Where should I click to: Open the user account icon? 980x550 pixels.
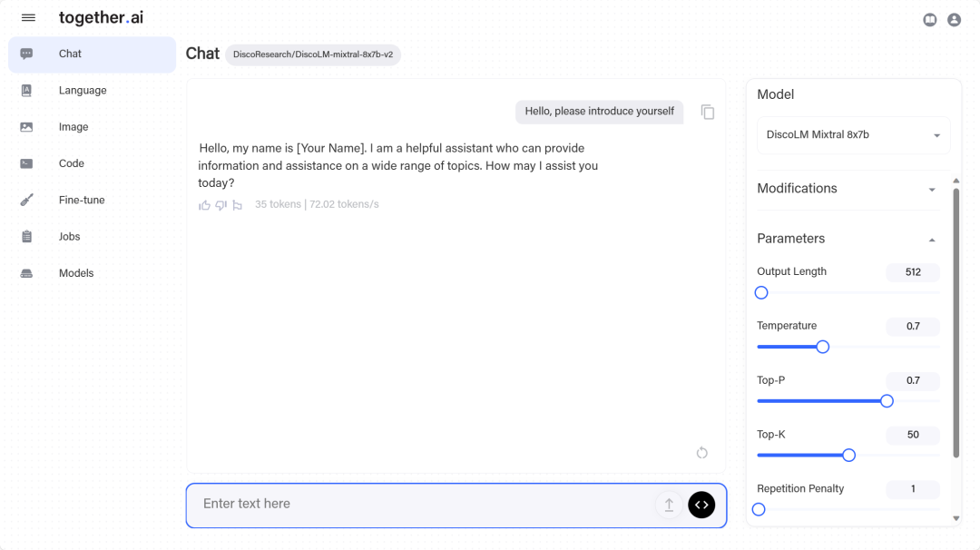(954, 20)
